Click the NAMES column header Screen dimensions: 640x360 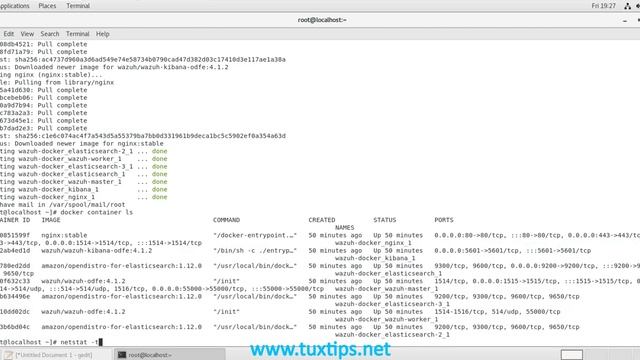tap(344, 227)
